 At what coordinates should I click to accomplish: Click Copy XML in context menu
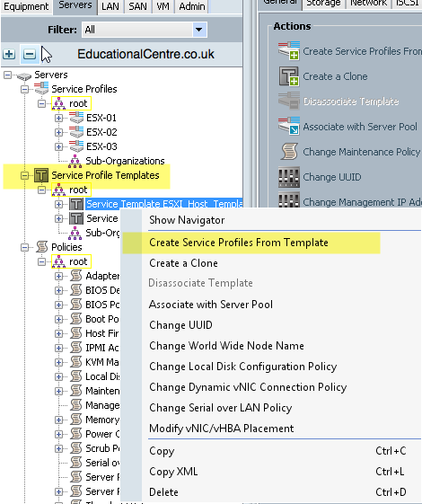pos(173,472)
